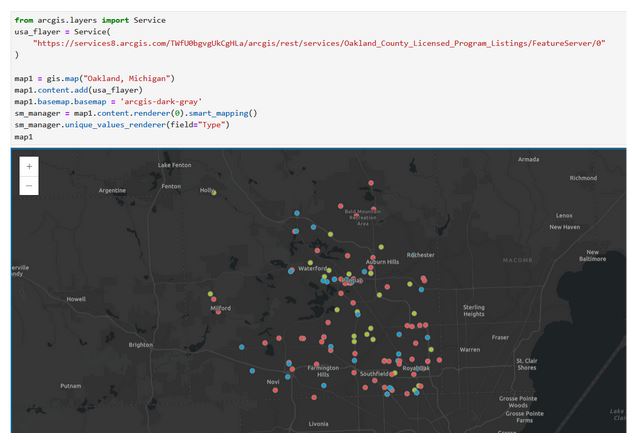This screenshot has height=448, width=632.
Task: Click the unique_values_renderer method call
Action: (115, 125)
